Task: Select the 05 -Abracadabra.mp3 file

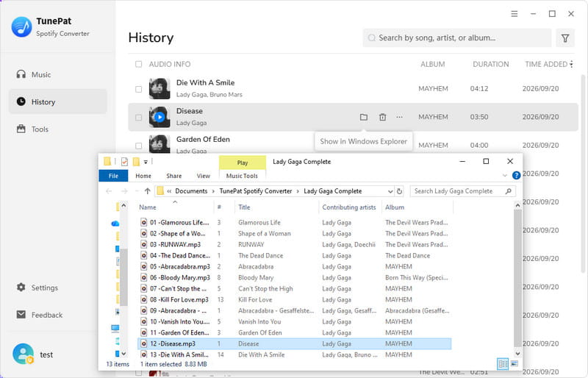Action: pyautogui.click(x=180, y=266)
